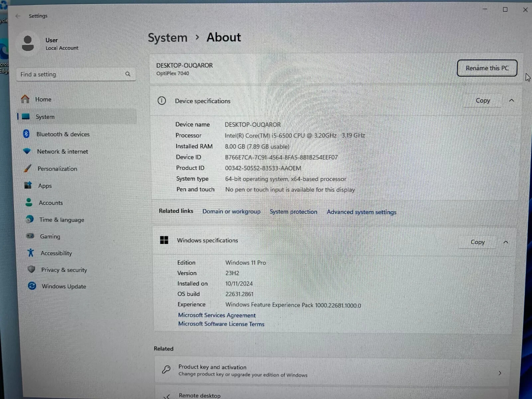Click the Time & language globe icon
Screen dimensions: 532x399
coord(30,219)
